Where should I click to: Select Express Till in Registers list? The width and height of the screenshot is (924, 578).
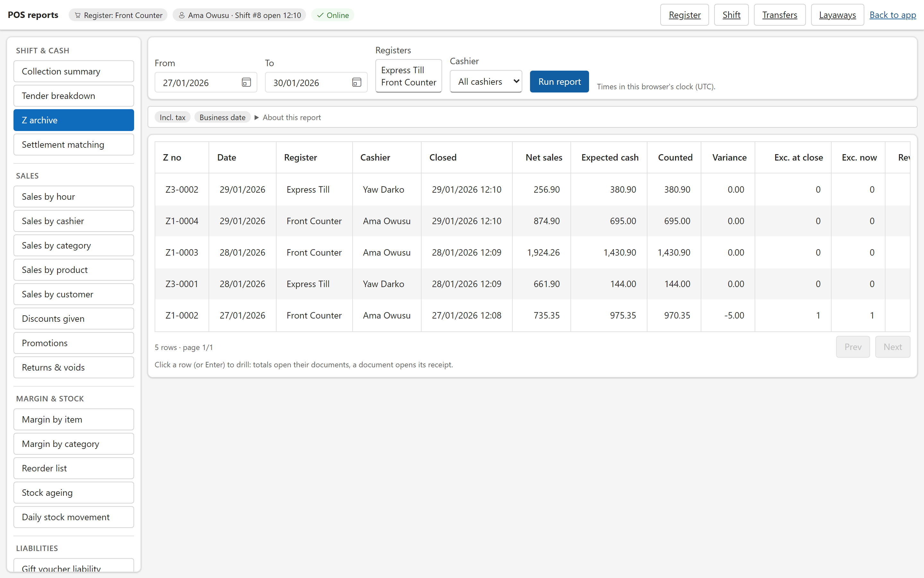(x=408, y=70)
